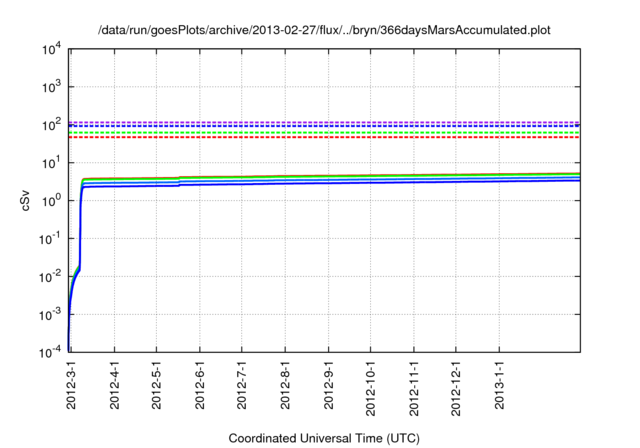Click the Coordinated Universal Time (UTC) axis label

pyautogui.click(x=324, y=438)
